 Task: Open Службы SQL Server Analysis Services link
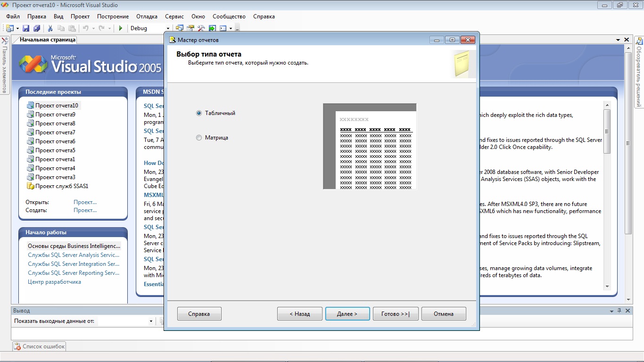(x=74, y=255)
